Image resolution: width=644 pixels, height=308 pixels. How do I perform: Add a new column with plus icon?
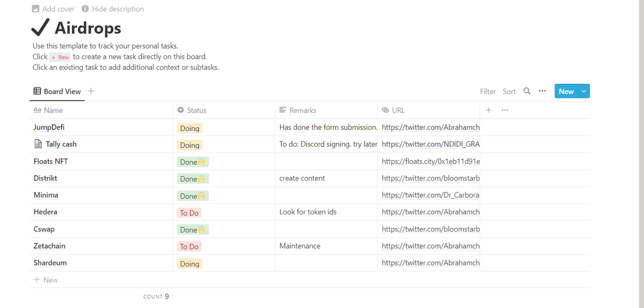(x=488, y=110)
